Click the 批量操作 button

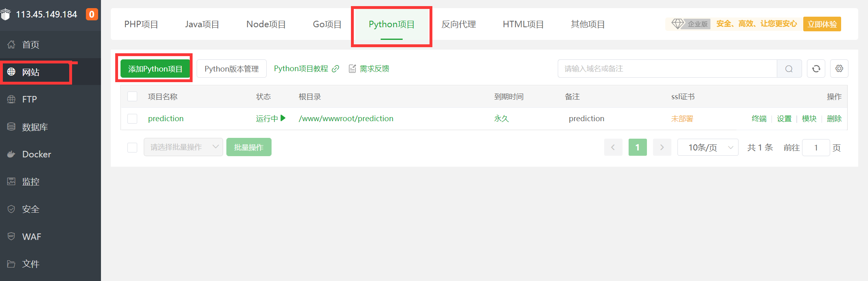(x=249, y=147)
